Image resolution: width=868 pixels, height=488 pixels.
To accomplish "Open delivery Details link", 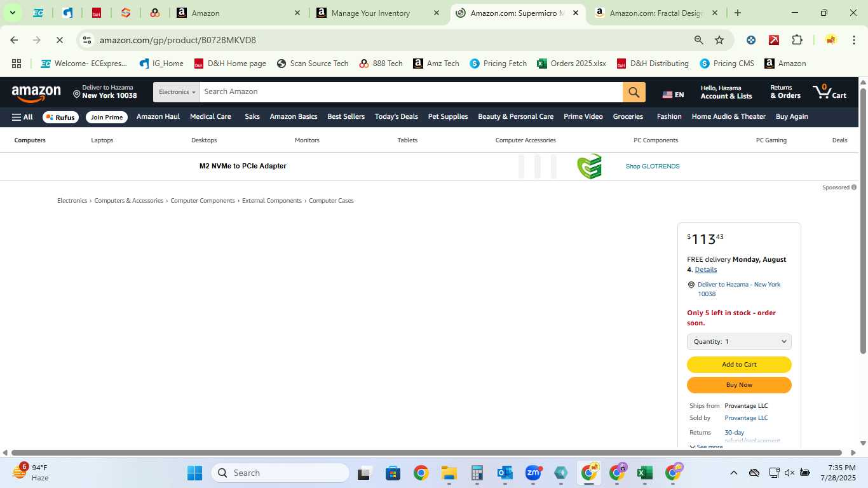I will tap(705, 269).
